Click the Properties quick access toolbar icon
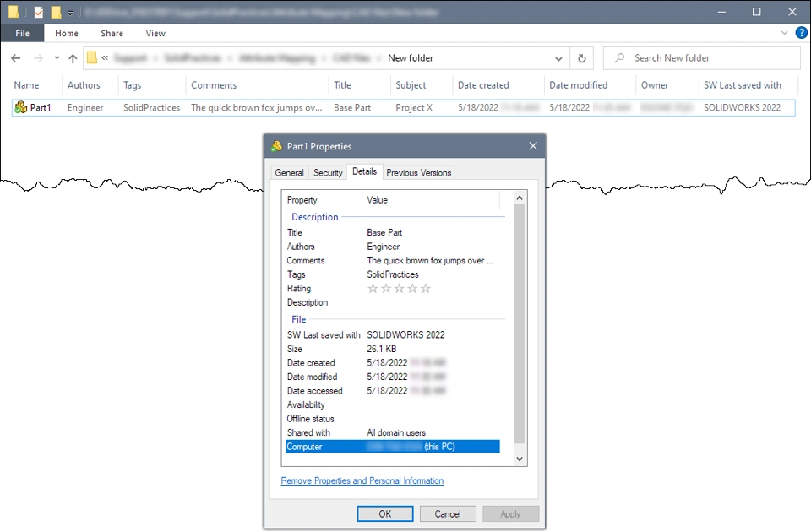The image size is (811, 532). click(39, 12)
